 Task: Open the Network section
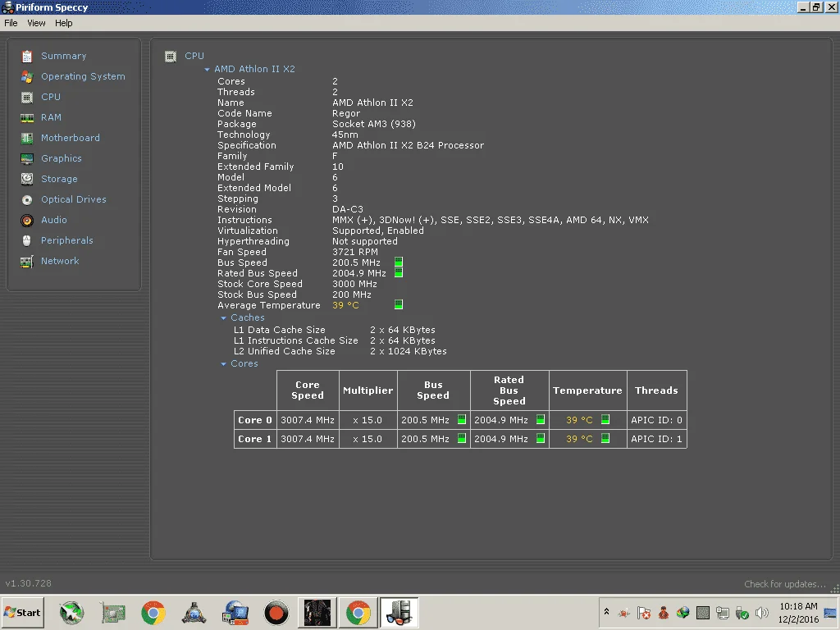tap(60, 261)
